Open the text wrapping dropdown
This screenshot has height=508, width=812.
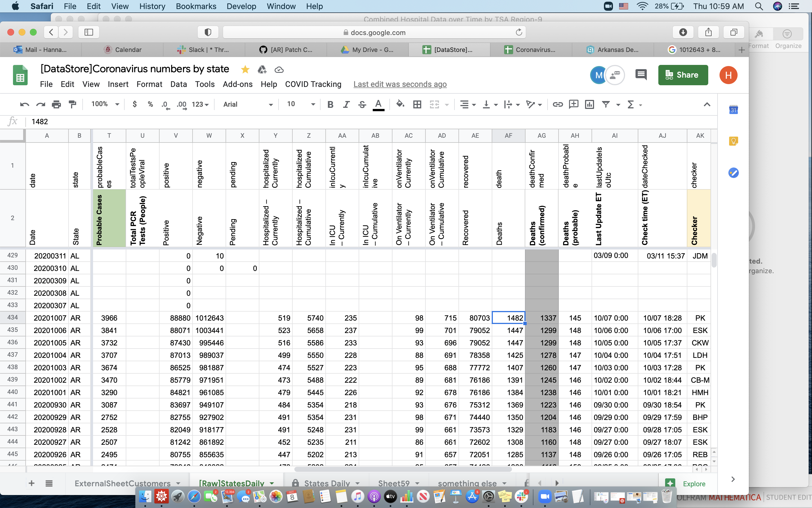(x=512, y=104)
